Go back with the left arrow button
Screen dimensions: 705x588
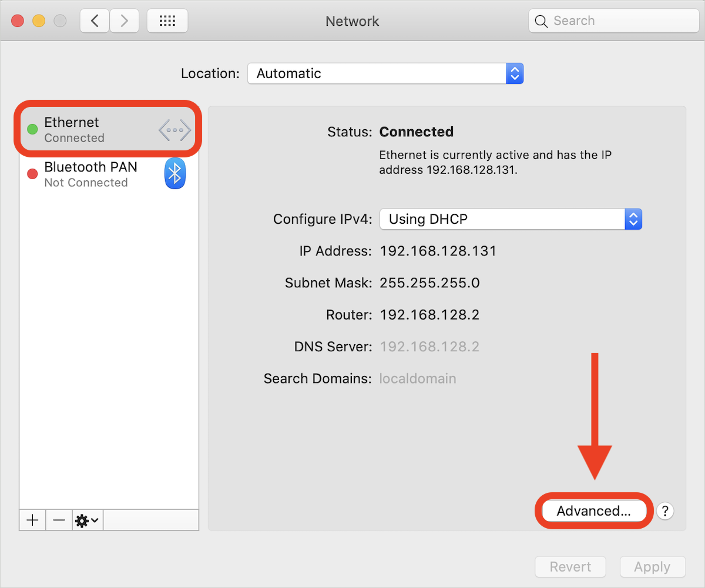(95, 21)
